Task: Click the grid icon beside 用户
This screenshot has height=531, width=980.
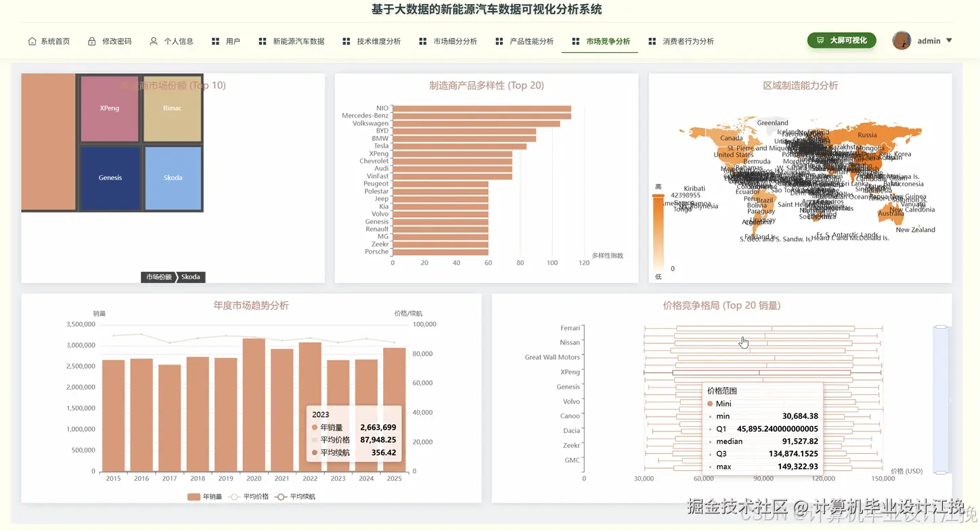Action: (x=215, y=41)
